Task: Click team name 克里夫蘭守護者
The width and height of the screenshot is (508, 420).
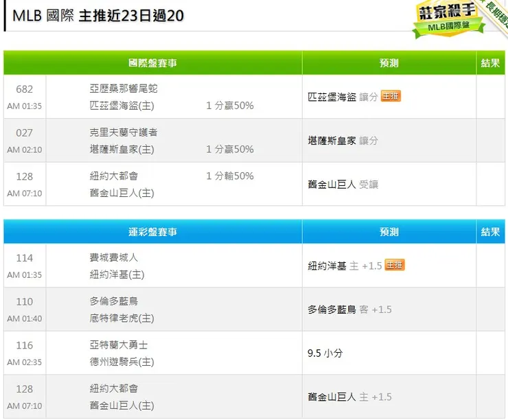Action: pos(124,132)
